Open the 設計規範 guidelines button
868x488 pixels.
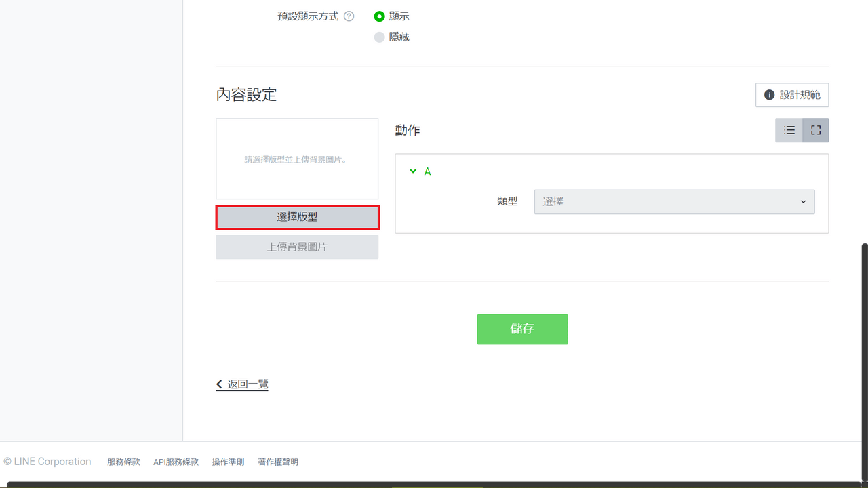[792, 95]
